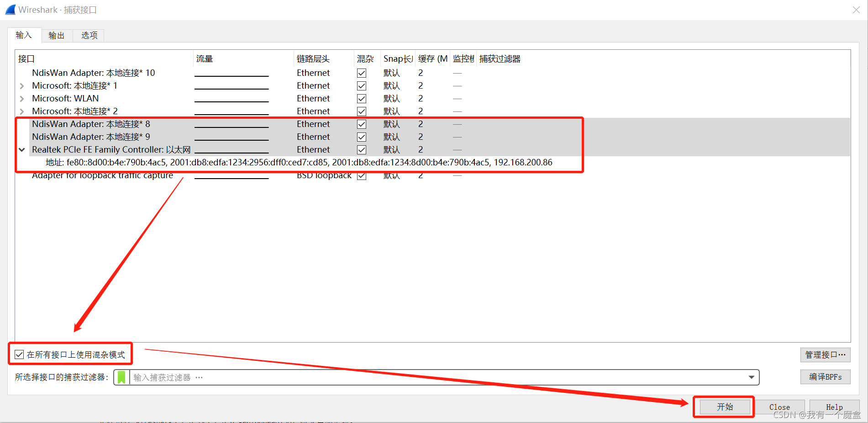Collapse the Realtek PCIe FE Family Controller row

(21, 150)
